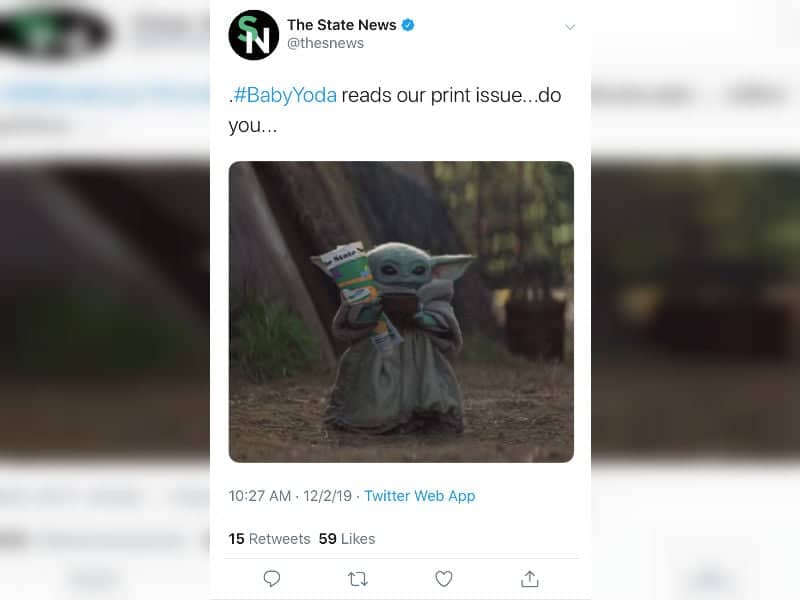View the 59 Likes list
The height and width of the screenshot is (600, 800).
tap(347, 539)
